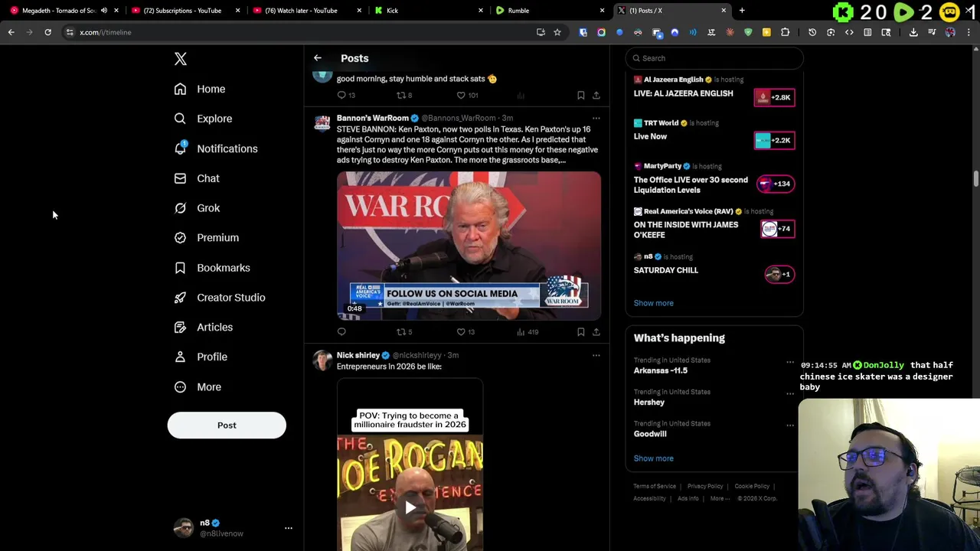Like the stack sats post

tap(467, 96)
